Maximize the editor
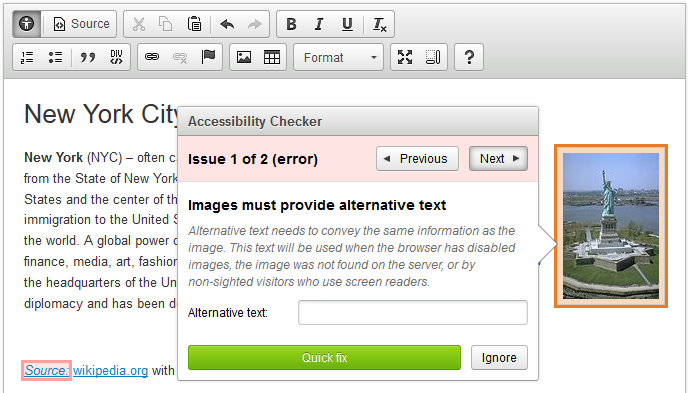688x393 pixels. click(405, 57)
